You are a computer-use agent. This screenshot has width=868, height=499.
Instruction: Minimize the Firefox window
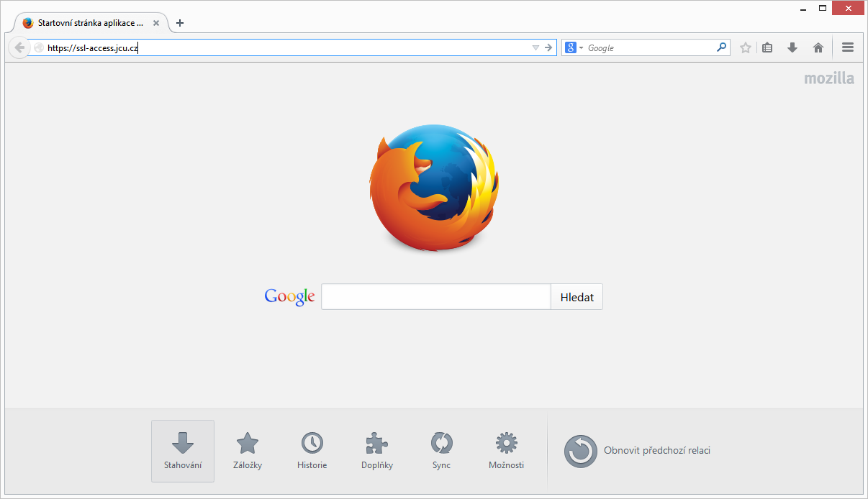coord(803,8)
